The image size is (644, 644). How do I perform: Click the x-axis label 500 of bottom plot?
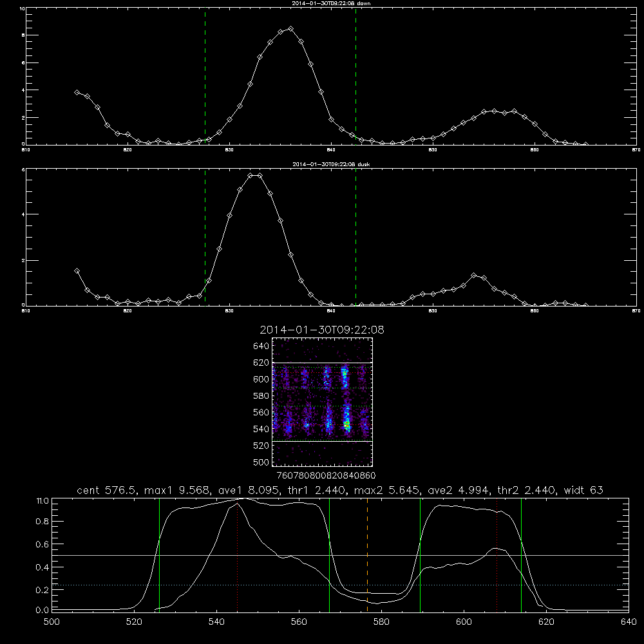pos(52,622)
